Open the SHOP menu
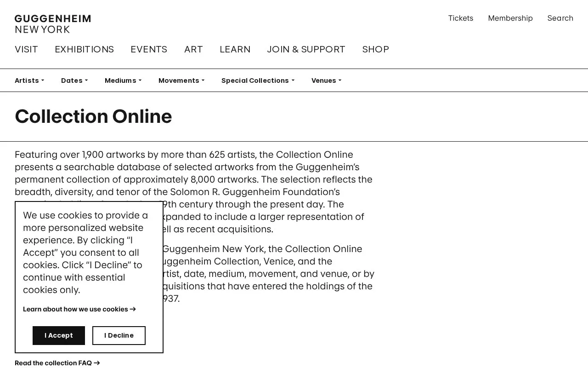 pos(375,49)
